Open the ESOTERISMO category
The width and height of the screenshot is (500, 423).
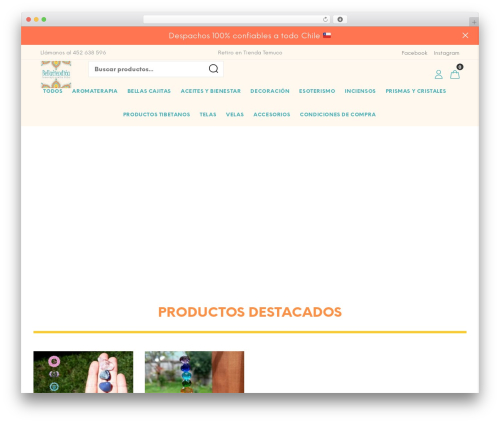point(317,91)
